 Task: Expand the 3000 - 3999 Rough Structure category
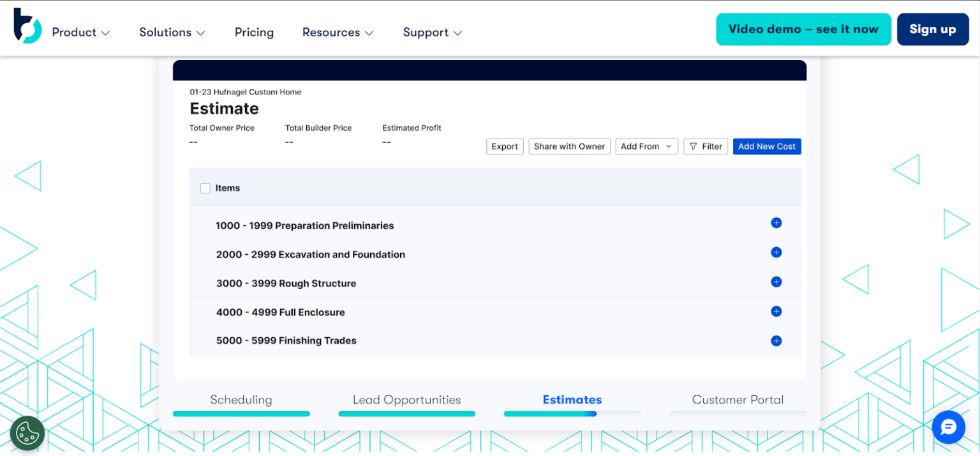point(776,282)
